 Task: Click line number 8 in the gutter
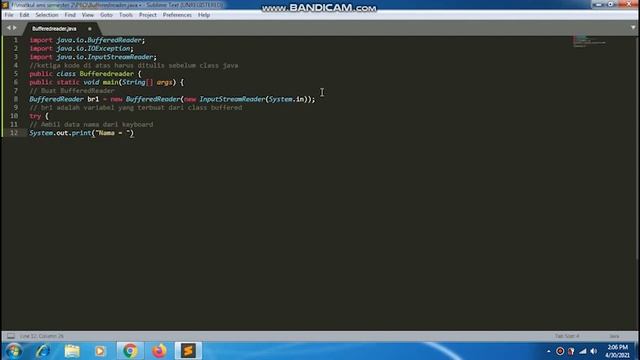pyautogui.click(x=16, y=99)
